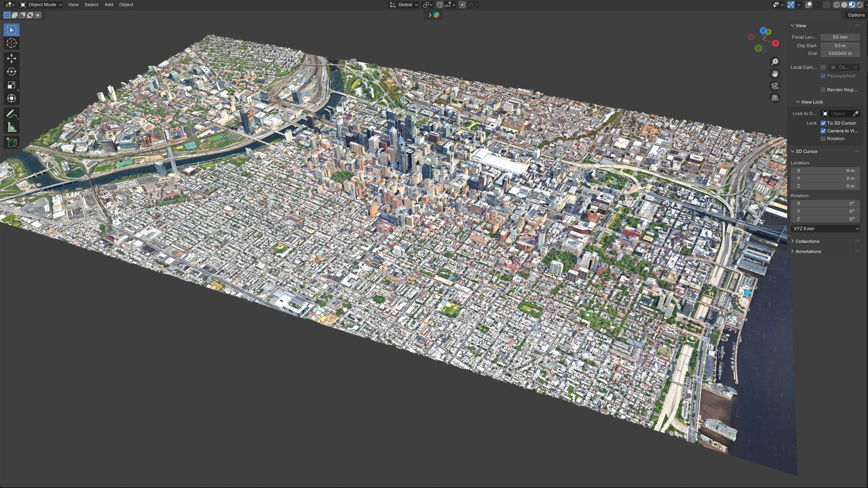Adjust the clip End 100000 m field

click(840, 54)
